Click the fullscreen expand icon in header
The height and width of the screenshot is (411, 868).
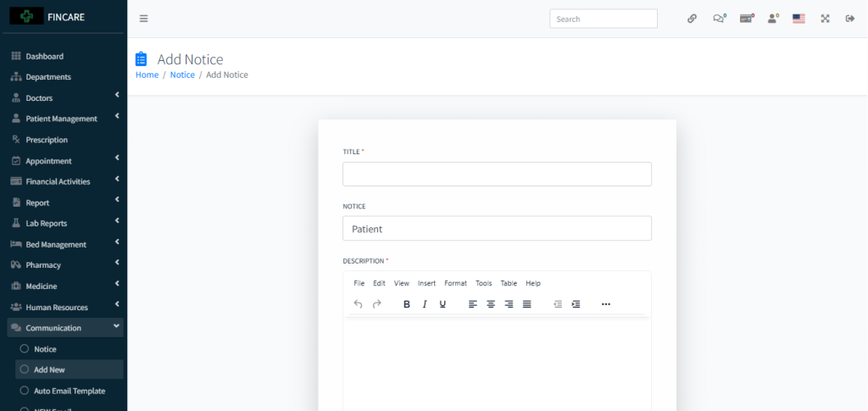(x=825, y=19)
